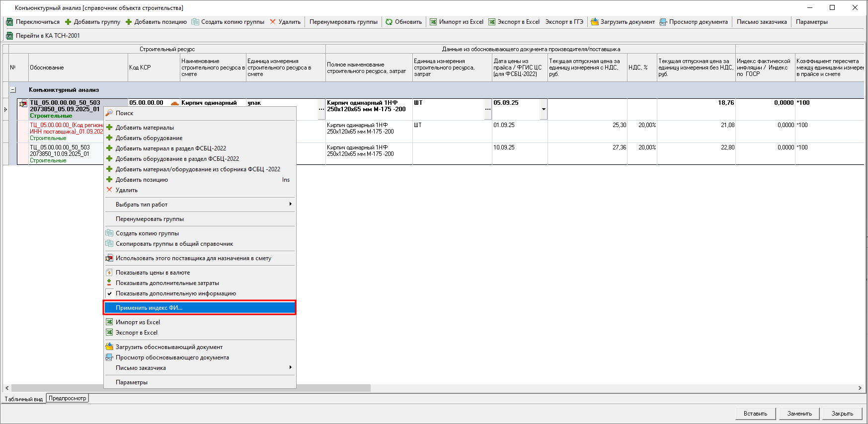Screen dimensions: 868x424
Task: Click the horizontal scrollbar right arrow
Action: pyautogui.click(x=860, y=388)
